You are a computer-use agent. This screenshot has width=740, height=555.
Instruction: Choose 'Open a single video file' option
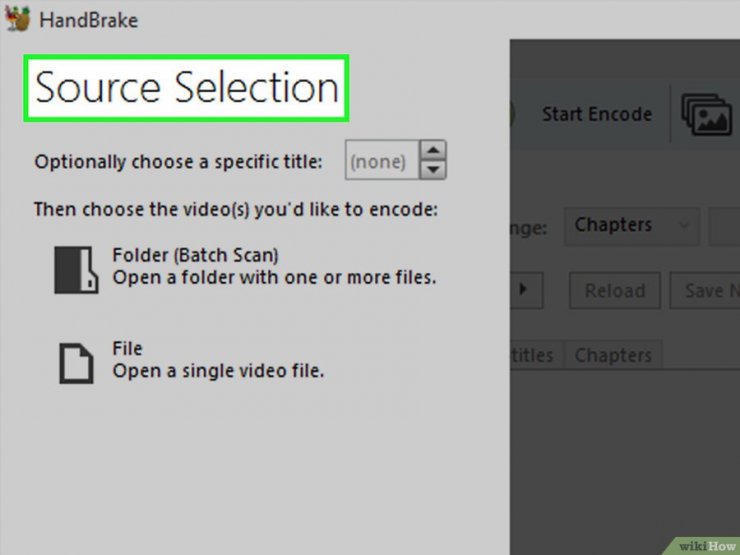click(218, 371)
